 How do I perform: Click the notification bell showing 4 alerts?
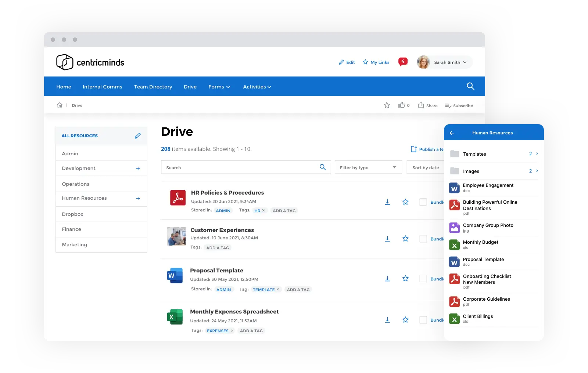403,62
